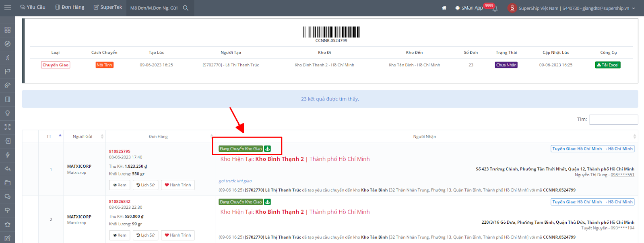The image size is (644, 243).
Task: Click anchor icon on order 810825795 status
Action: (268, 149)
